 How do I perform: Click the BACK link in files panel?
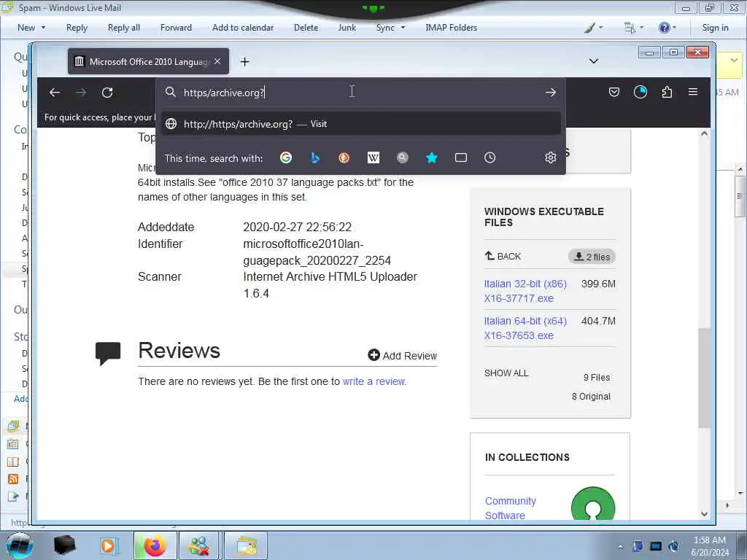point(503,256)
